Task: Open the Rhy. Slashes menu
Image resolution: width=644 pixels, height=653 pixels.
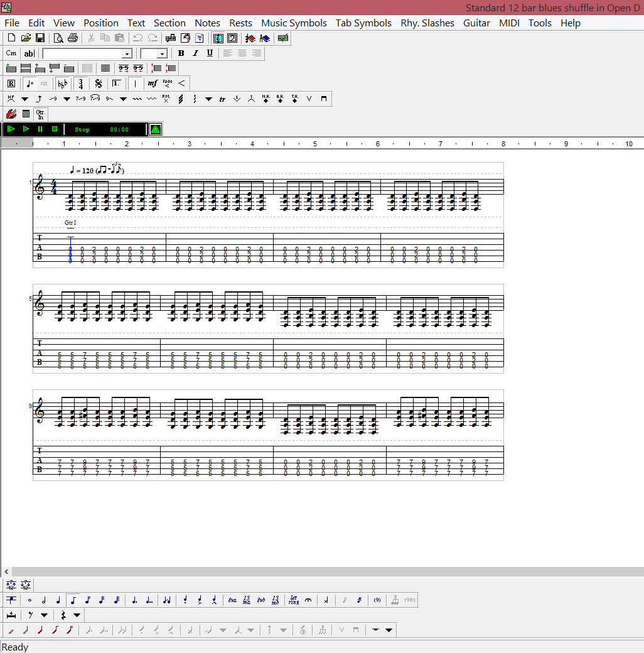Action: click(x=427, y=23)
